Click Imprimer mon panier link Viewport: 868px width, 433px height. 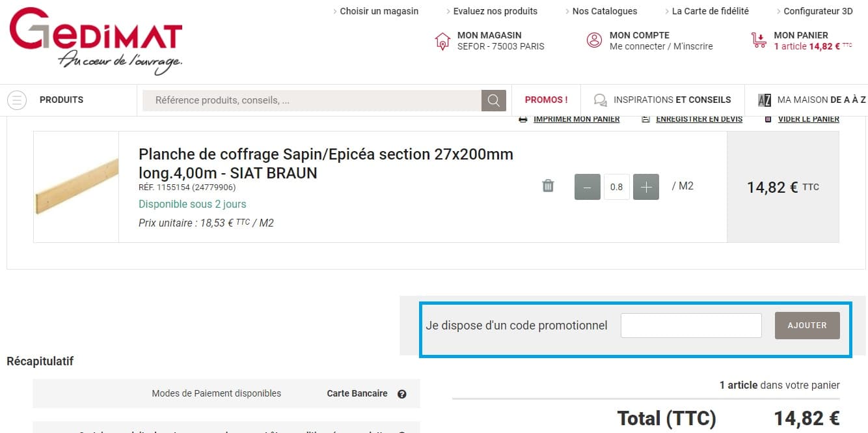[x=576, y=119]
